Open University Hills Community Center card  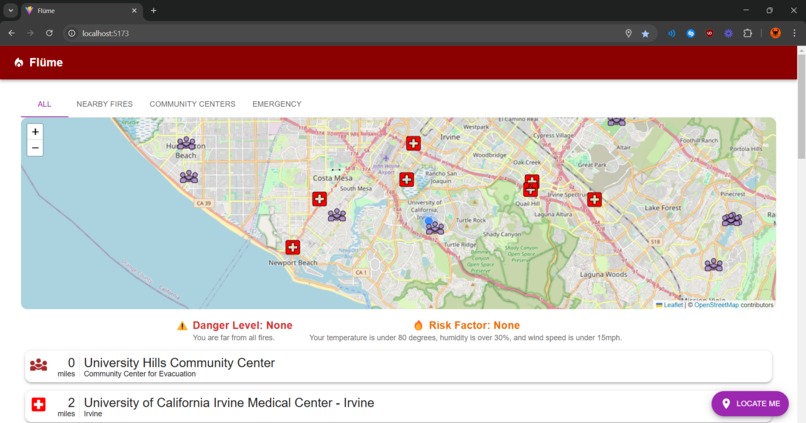(x=398, y=367)
